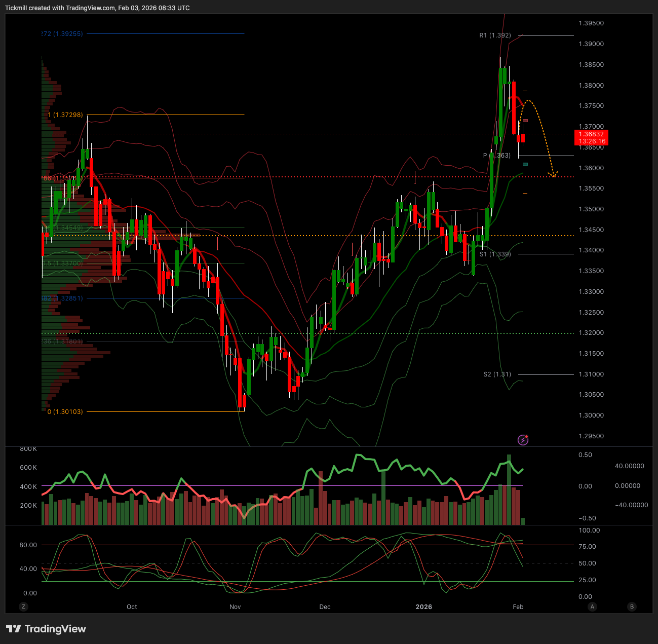The image size is (658, 644).
Task: Click the blue 272 (1.39255) extension label
Action: 61,34
